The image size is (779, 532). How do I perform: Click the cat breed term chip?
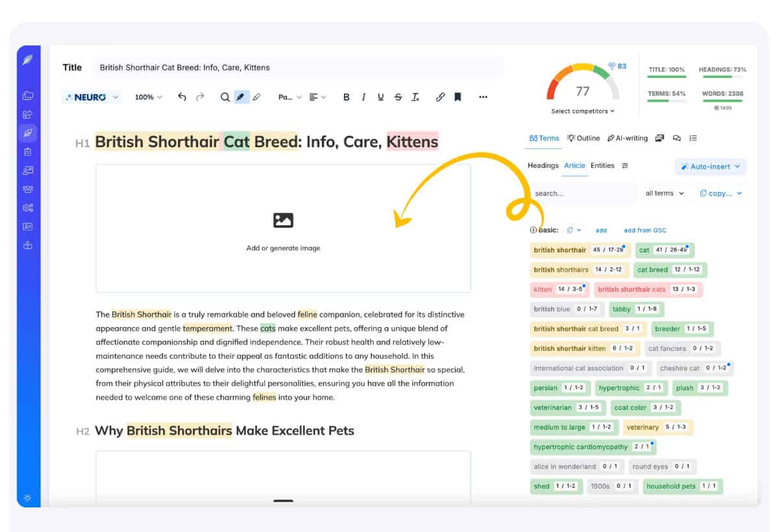[x=671, y=270]
